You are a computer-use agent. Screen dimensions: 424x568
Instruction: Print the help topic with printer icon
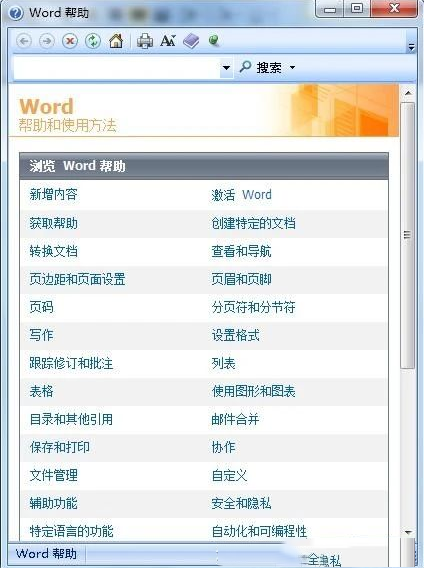click(x=145, y=41)
